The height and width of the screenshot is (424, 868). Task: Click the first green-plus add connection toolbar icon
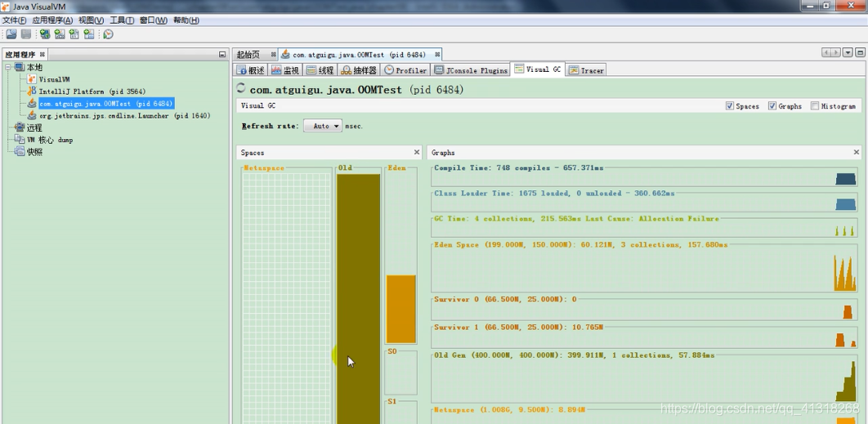pyautogui.click(x=45, y=34)
